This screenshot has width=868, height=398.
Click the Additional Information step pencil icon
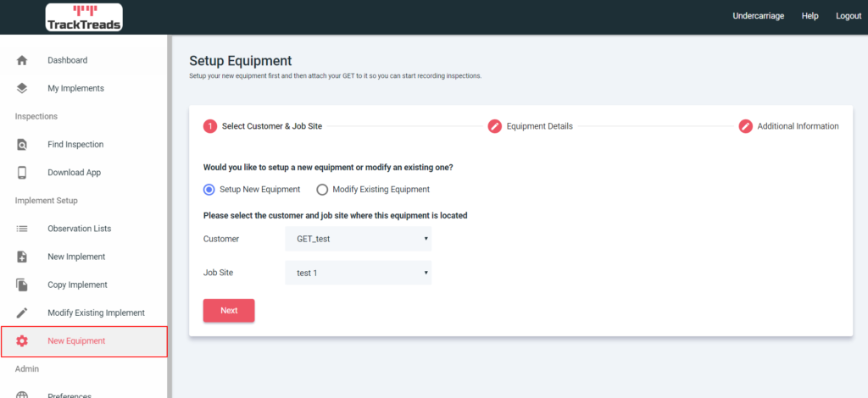pos(746,126)
